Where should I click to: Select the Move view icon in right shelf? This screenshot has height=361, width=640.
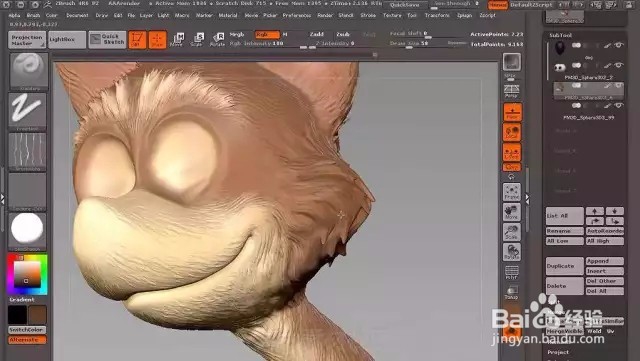tap(512, 212)
